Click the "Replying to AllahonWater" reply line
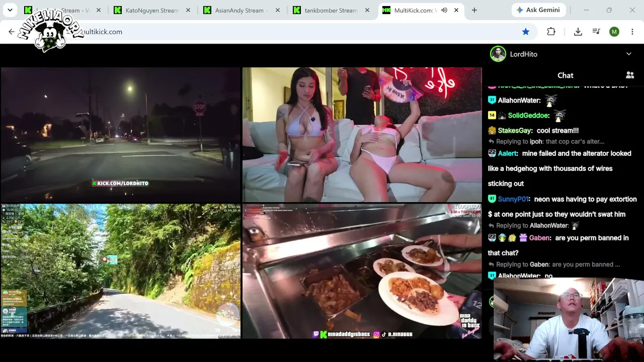Image resolution: width=644 pixels, height=362 pixels. coord(534,226)
